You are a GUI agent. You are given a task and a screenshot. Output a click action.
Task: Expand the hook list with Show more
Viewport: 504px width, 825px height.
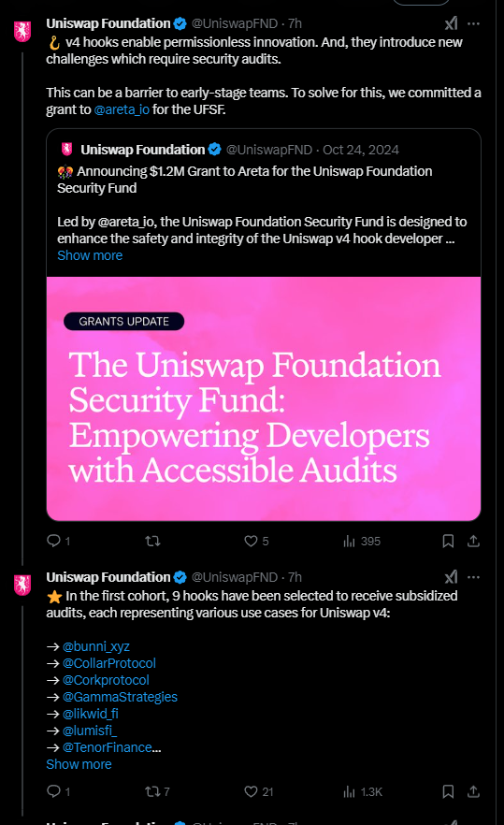[79, 764]
